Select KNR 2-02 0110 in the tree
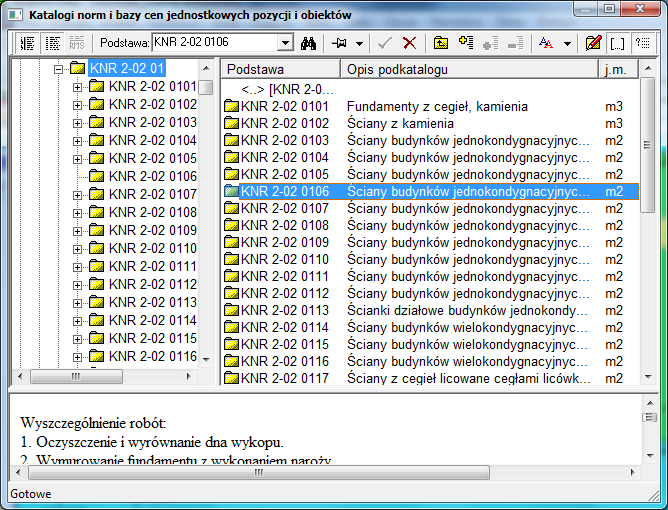Viewport: 668px width, 510px height. (x=152, y=248)
